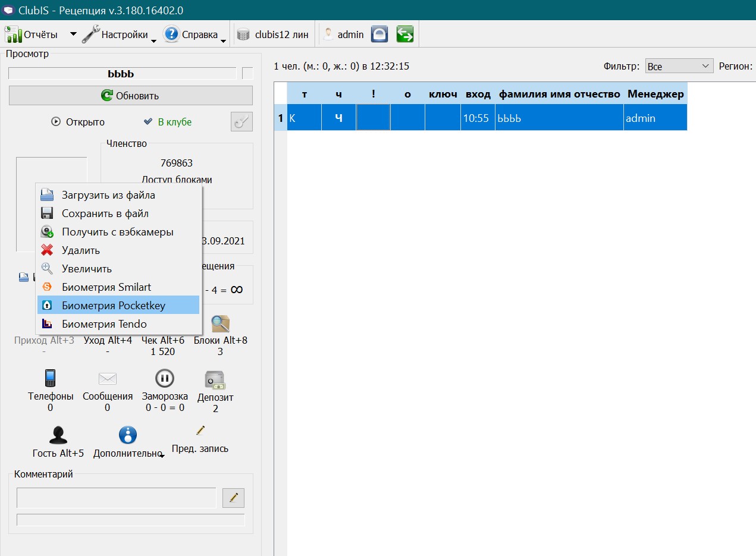Screen dimensions: 756x556
Task: Open the Сообщения envelope icon
Action: (108, 379)
